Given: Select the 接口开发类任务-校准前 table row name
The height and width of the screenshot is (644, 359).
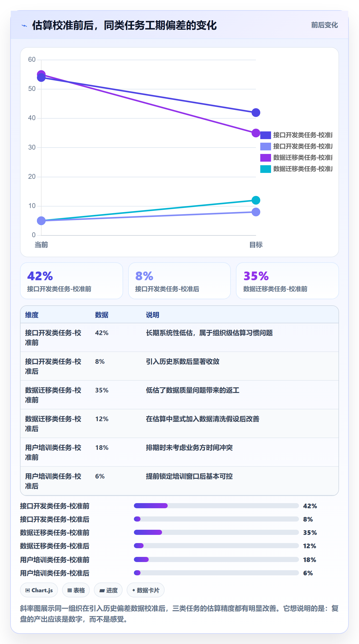Looking at the screenshot, I should coord(53,338).
